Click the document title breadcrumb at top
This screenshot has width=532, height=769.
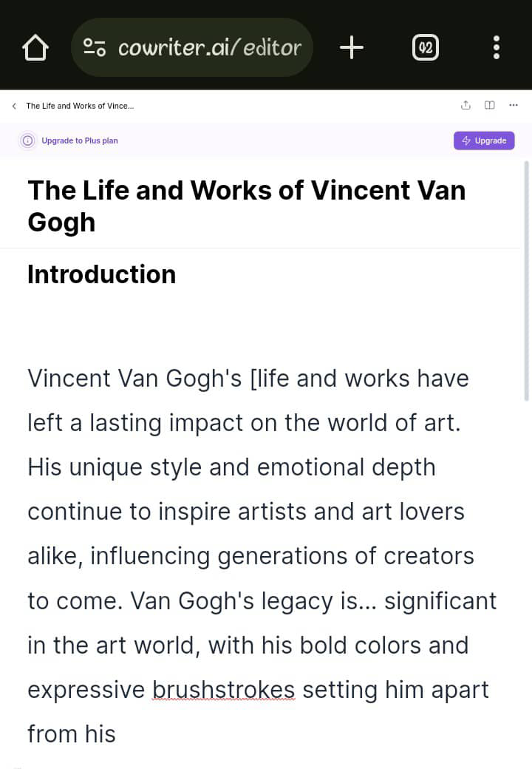(80, 106)
